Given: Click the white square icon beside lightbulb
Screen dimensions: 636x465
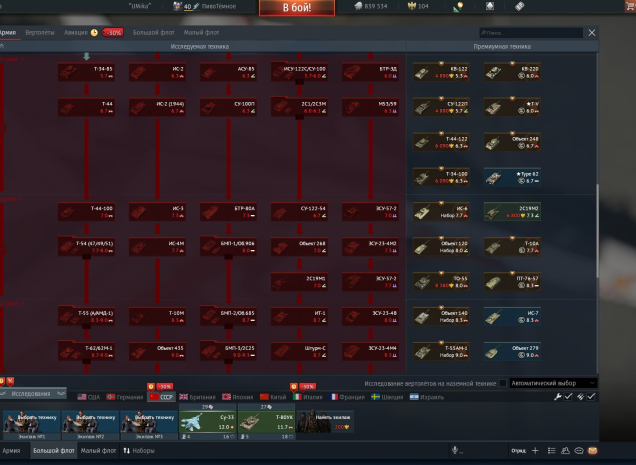Looking at the screenshot, I should point(490,6).
